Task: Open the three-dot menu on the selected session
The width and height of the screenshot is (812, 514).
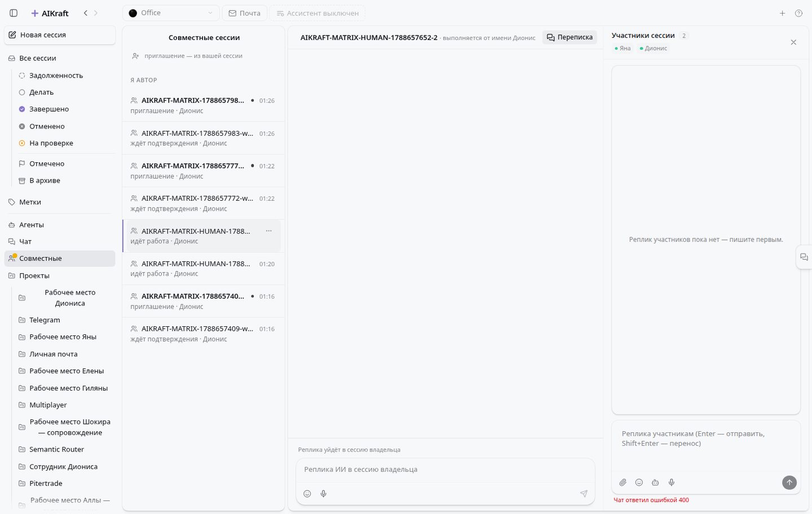Action: [269, 231]
